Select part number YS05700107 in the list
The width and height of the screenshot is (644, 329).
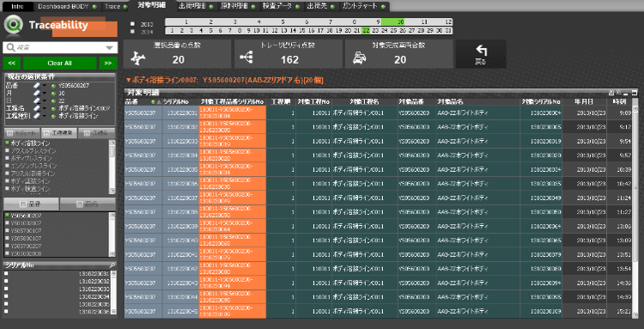point(26,230)
